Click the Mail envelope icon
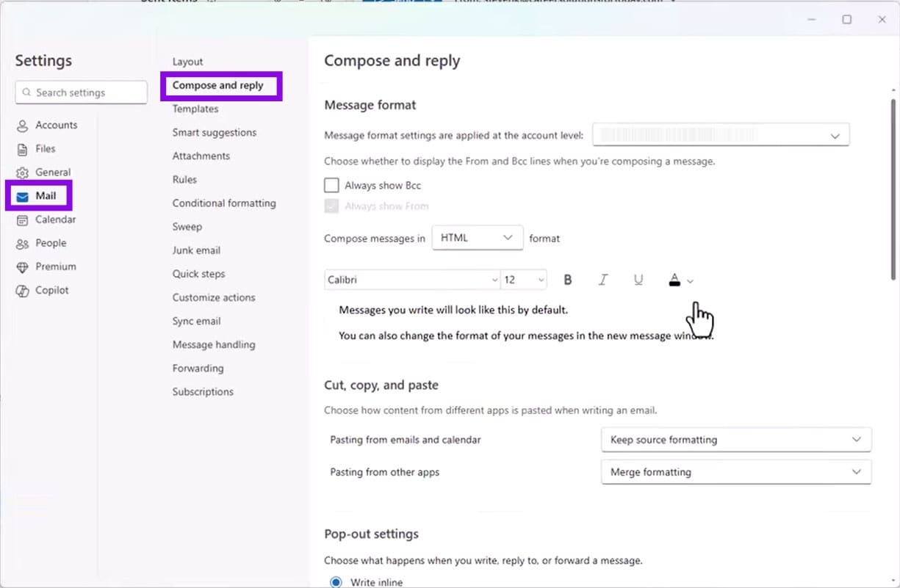Viewport: 900px width, 588px height. pos(22,196)
